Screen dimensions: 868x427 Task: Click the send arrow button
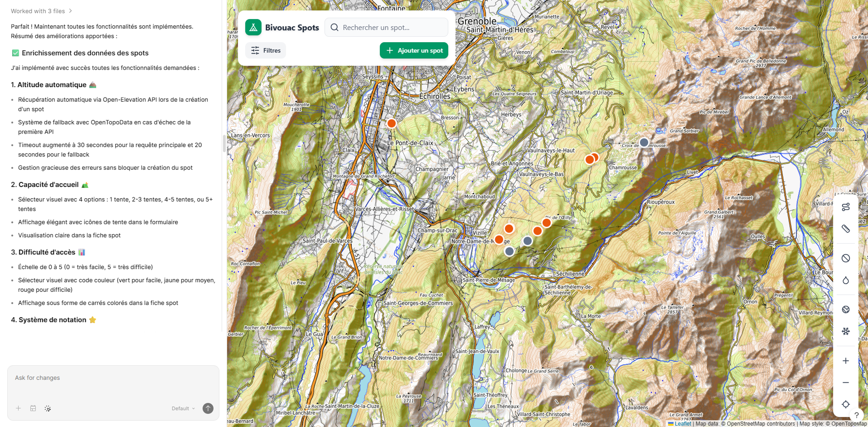[x=208, y=408]
